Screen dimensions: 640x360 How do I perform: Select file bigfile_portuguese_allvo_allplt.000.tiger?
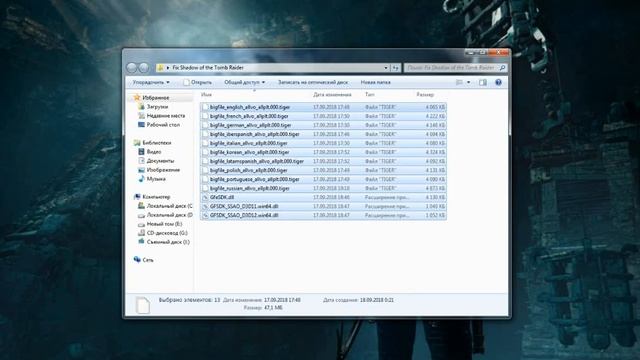click(x=323, y=179)
